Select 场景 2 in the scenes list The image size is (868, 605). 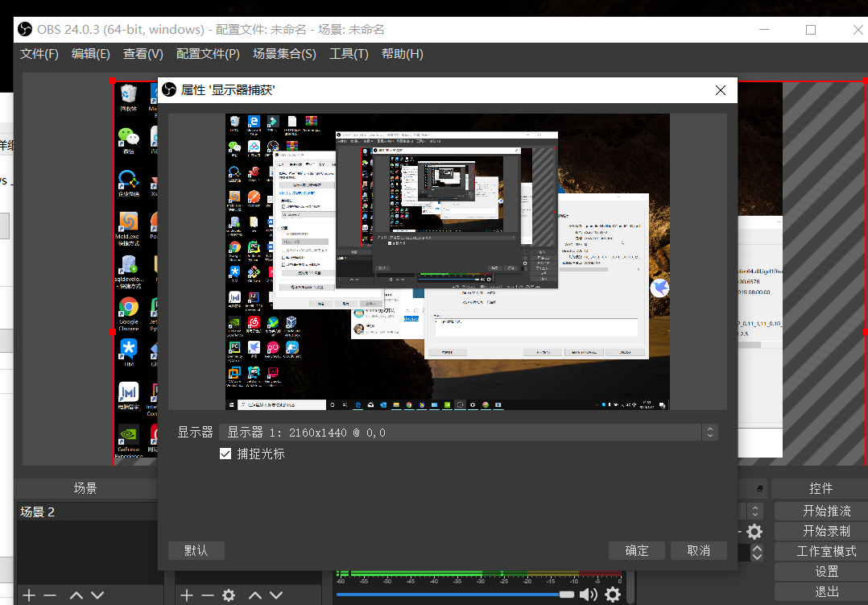38,512
